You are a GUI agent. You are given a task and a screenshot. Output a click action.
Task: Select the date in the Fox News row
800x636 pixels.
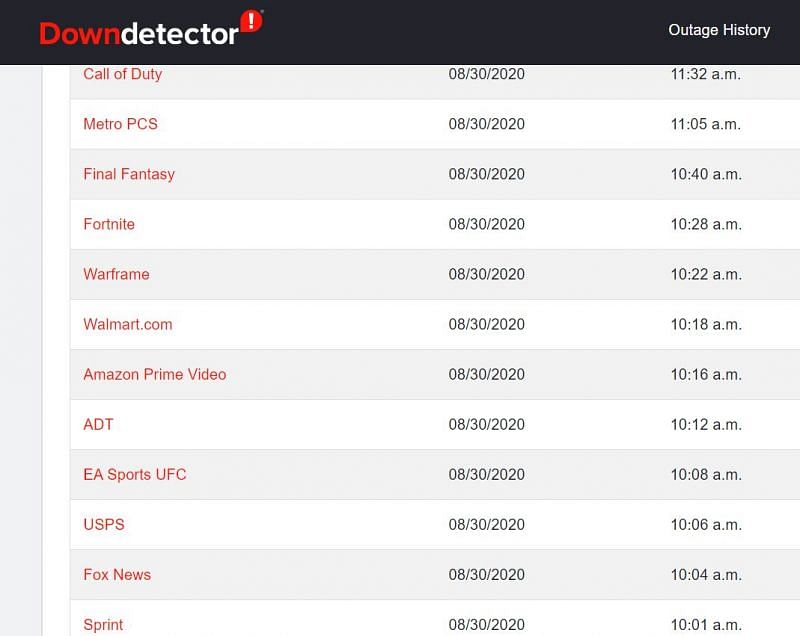coord(487,574)
